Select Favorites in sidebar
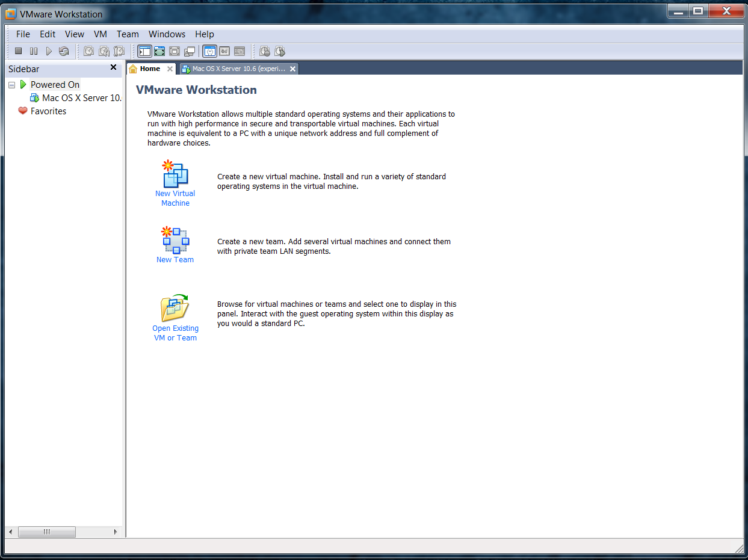 48,111
